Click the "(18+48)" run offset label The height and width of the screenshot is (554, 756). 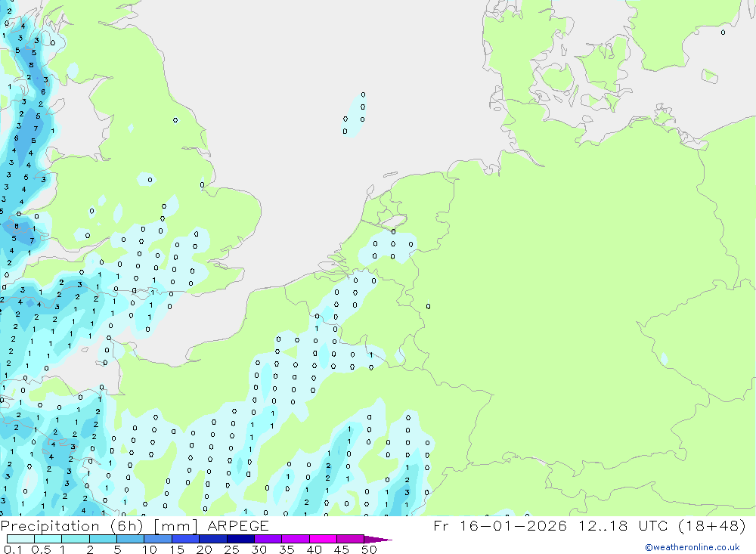712,526
